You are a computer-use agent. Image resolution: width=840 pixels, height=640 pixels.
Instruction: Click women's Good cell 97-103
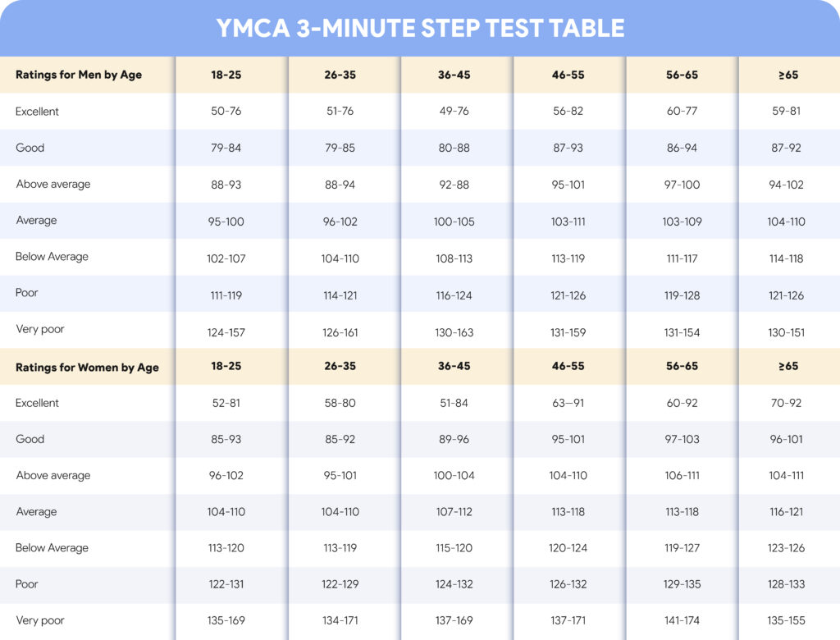682,439
